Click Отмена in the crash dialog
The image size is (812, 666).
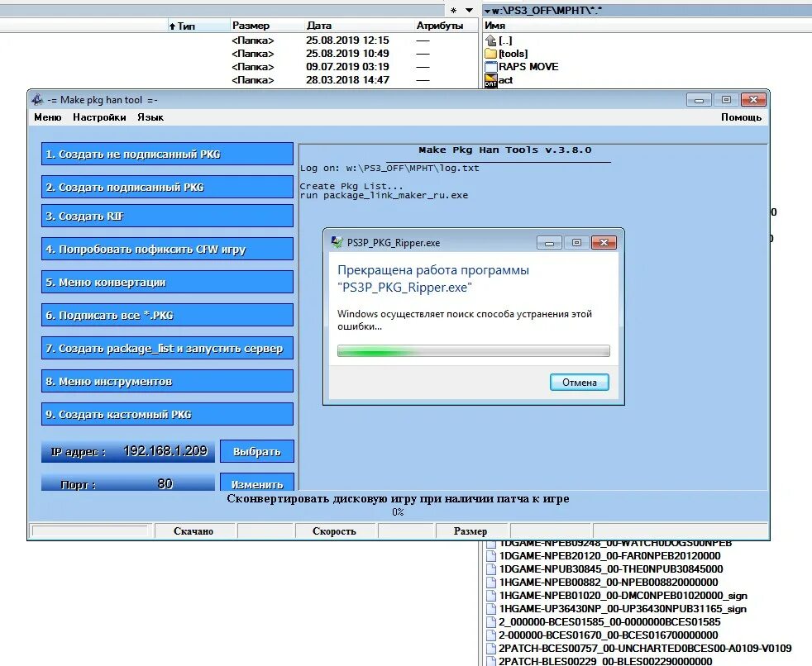[x=580, y=383]
